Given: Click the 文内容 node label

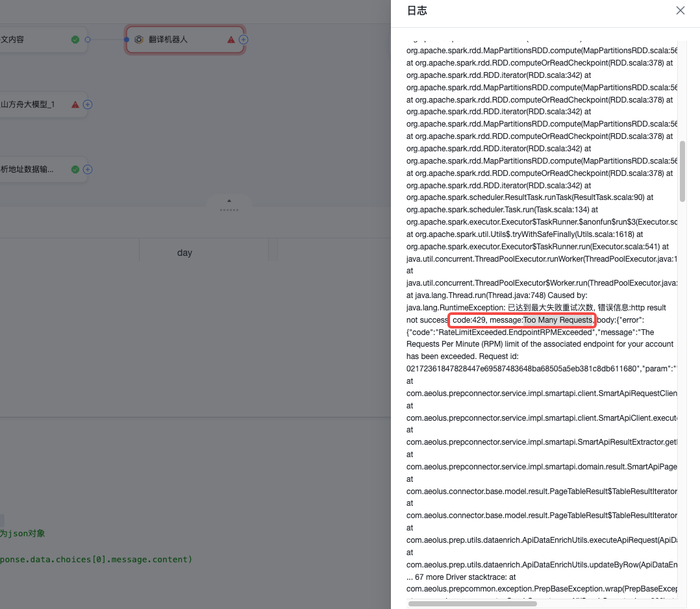Looking at the screenshot, I should (12, 40).
